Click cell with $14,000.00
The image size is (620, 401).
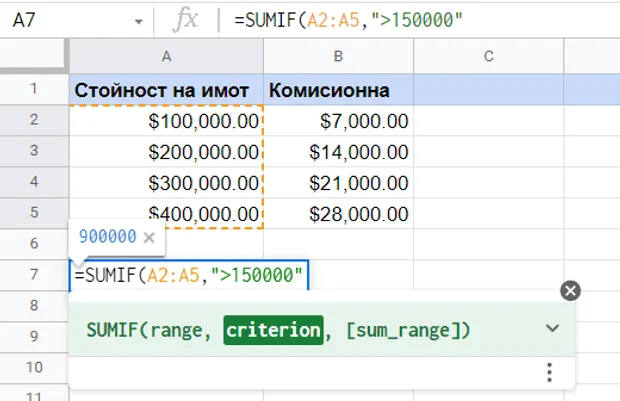[x=338, y=151]
